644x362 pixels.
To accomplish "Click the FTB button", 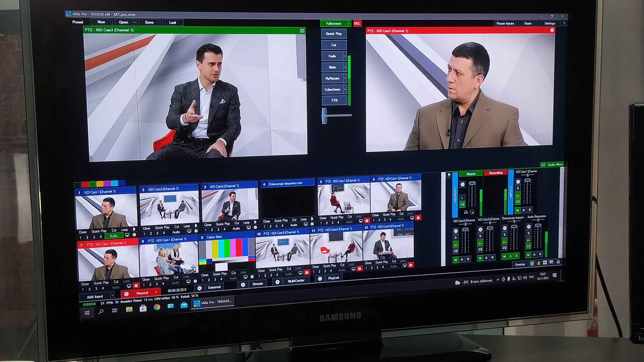I will click(x=334, y=100).
